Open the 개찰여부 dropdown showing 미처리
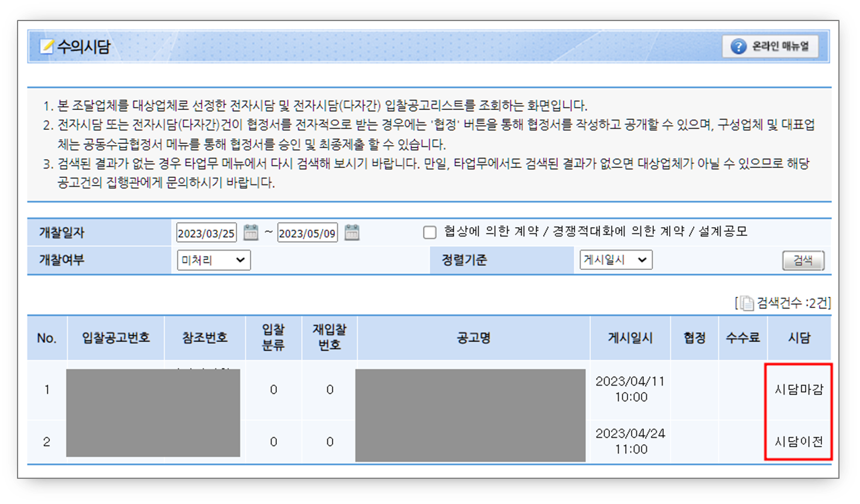 click(x=213, y=259)
